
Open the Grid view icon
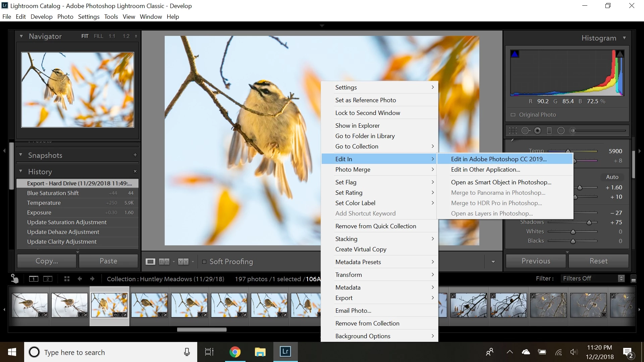(67, 279)
